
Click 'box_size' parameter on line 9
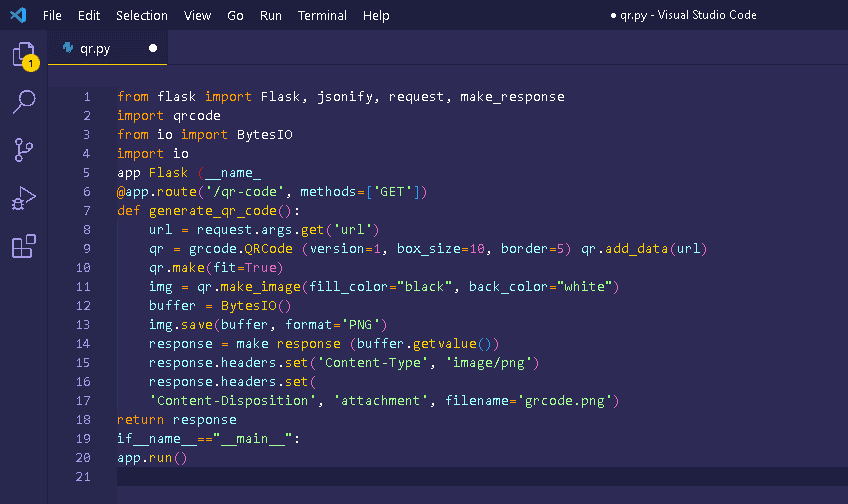pos(428,249)
